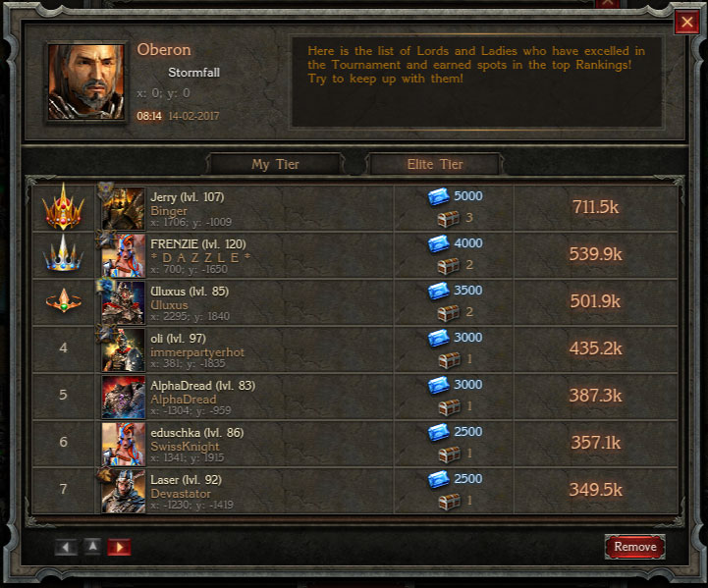This screenshot has height=588, width=708.
Task: Click the sapphire icon in eduschka's row
Action: [438, 432]
